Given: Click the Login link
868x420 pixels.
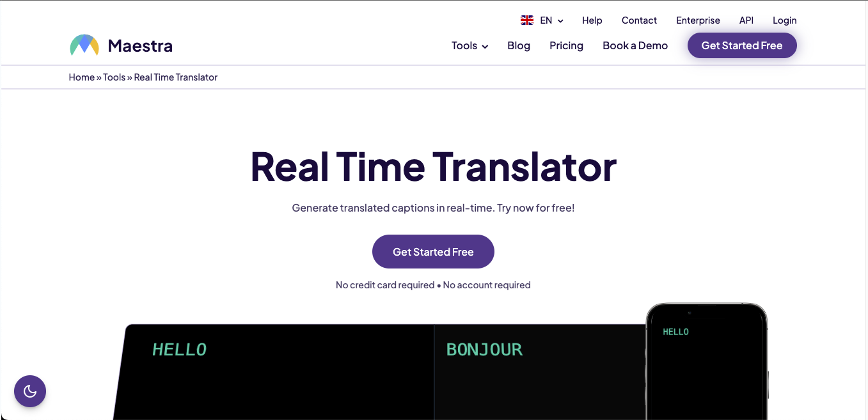Looking at the screenshot, I should pyautogui.click(x=784, y=20).
